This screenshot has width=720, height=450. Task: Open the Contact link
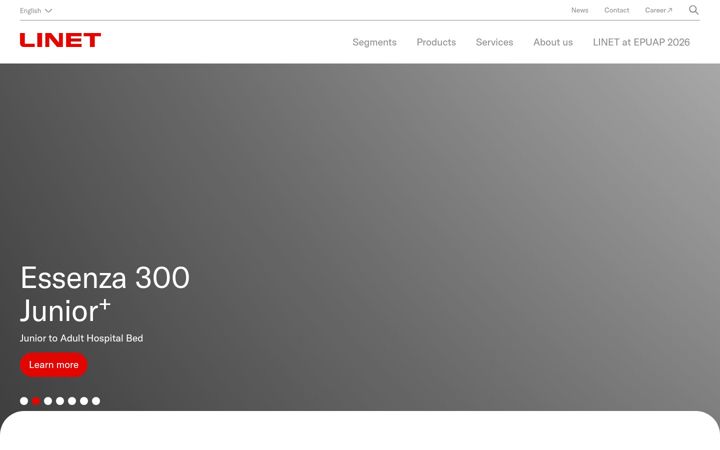pos(616,10)
